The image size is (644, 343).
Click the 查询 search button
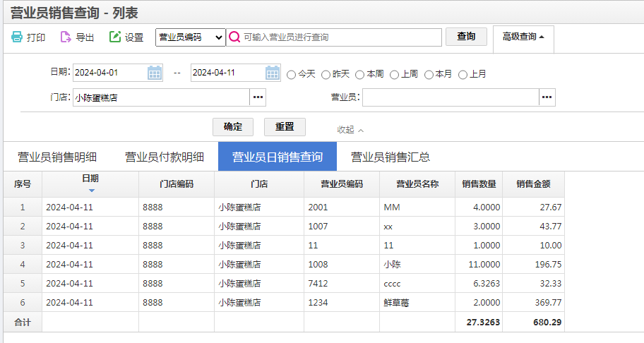[x=466, y=37]
